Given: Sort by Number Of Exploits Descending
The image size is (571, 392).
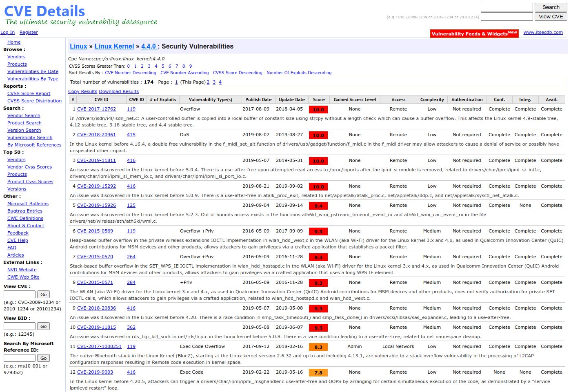Looking at the screenshot, I should (300, 73).
